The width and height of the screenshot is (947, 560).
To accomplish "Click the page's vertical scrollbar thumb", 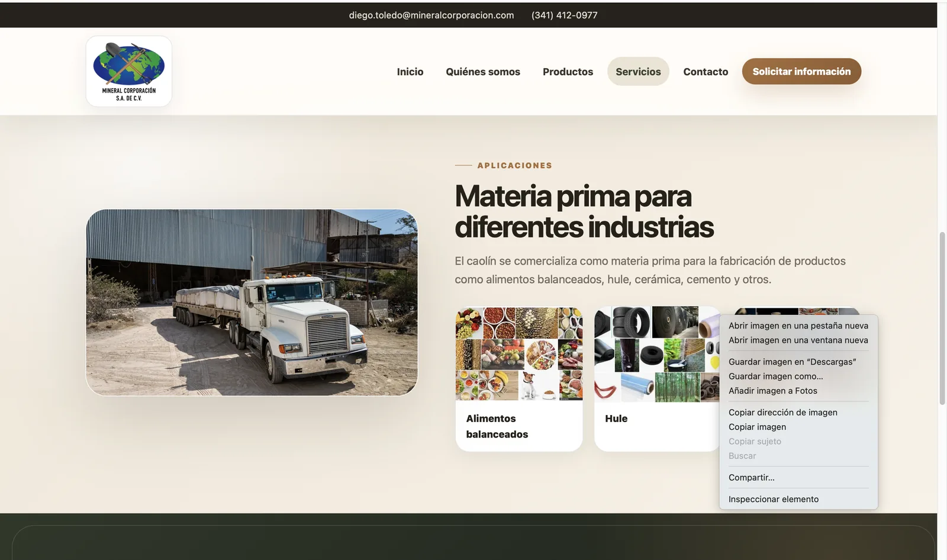I will tap(942, 318).
